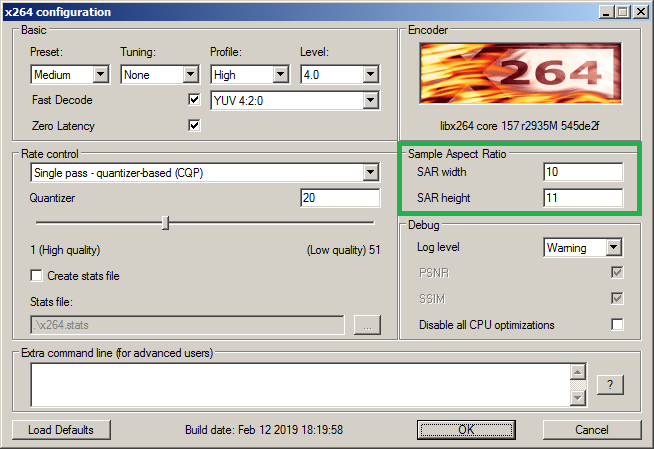Click the x264 flame logo image

(x=521, y=73)
